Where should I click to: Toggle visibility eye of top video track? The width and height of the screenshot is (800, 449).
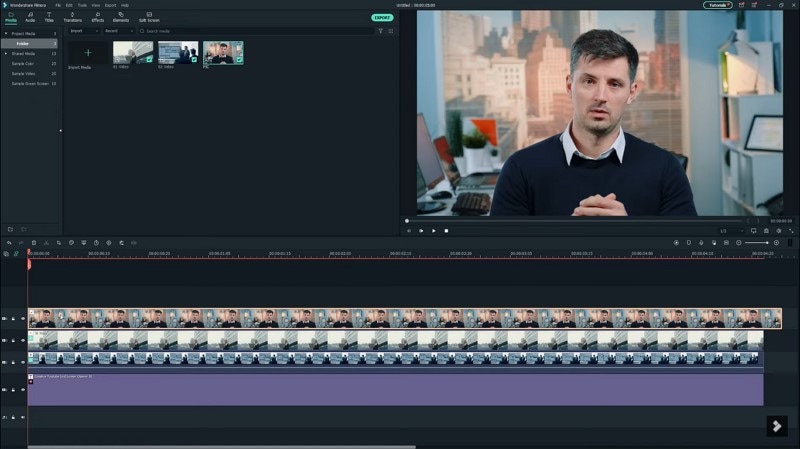(x=23, y=318)
